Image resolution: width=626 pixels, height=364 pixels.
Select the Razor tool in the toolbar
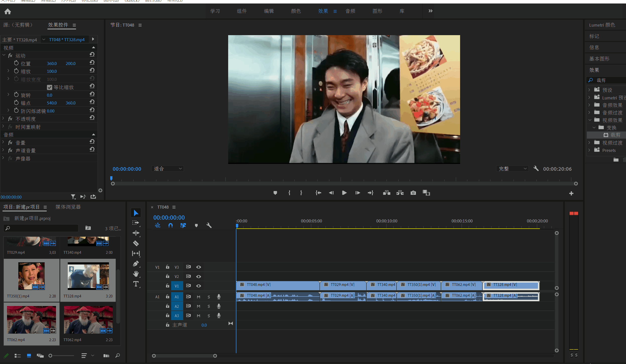[136, 243]
